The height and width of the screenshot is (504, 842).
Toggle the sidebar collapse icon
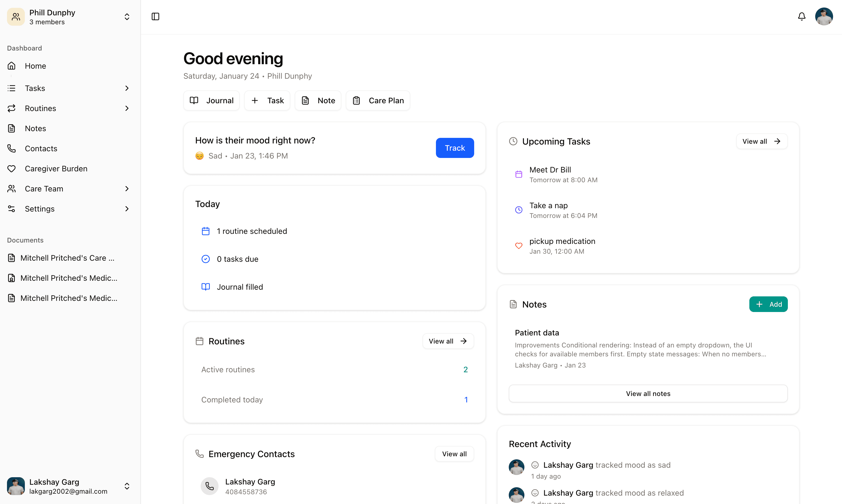(x=155, y=16)
